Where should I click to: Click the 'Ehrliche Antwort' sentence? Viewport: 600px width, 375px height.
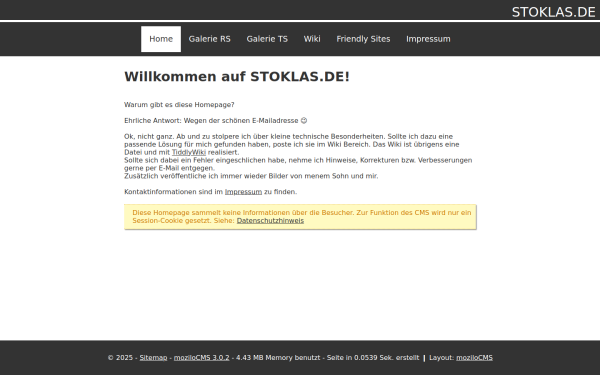215,121
